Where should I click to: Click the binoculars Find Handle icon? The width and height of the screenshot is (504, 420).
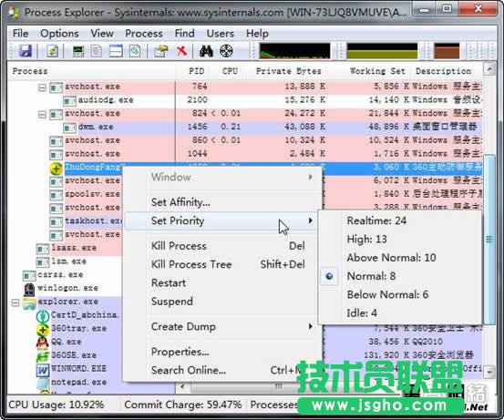click(x=206, y=51)
